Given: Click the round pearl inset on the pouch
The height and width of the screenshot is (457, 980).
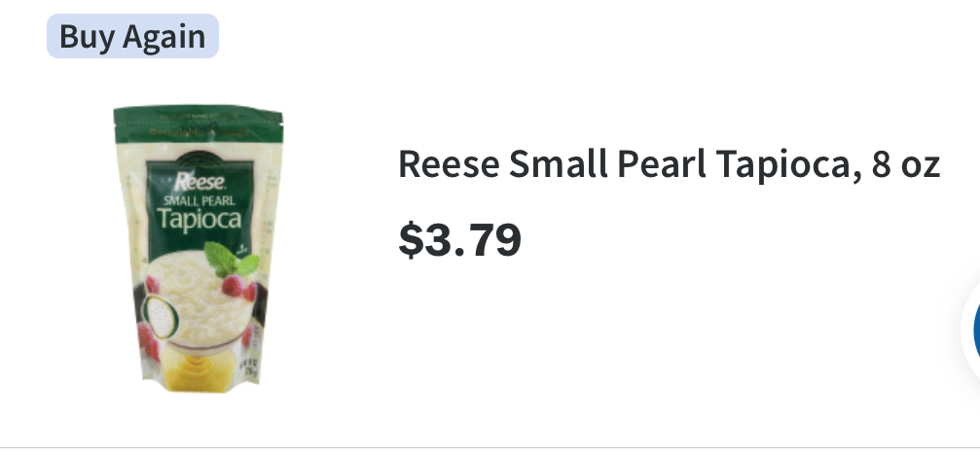Looking at the screenshot, I should coord(160,317).
